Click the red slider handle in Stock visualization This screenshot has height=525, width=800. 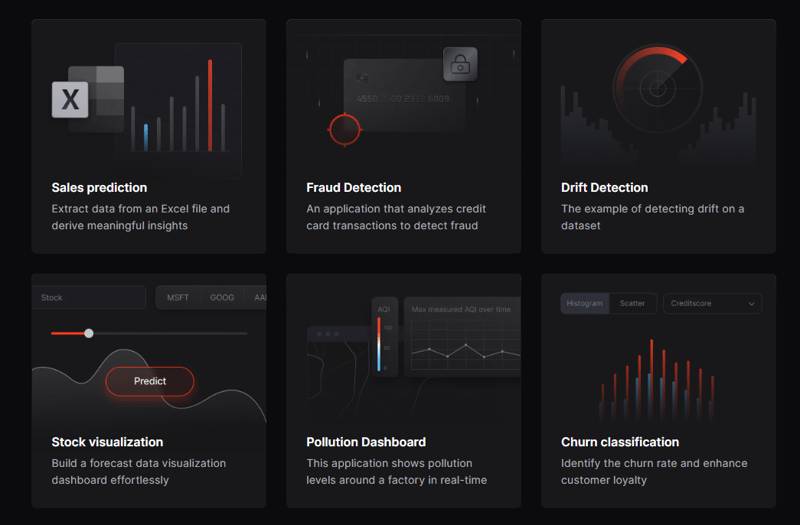tap(89, 333)
